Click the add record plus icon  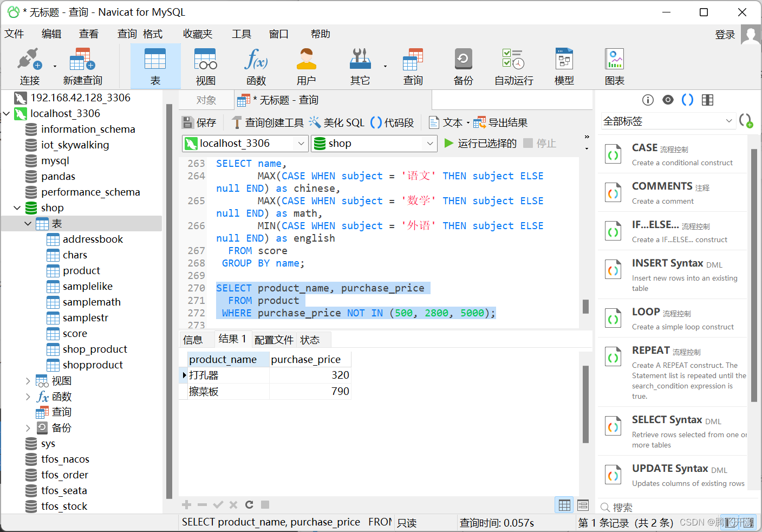point(187,505)
